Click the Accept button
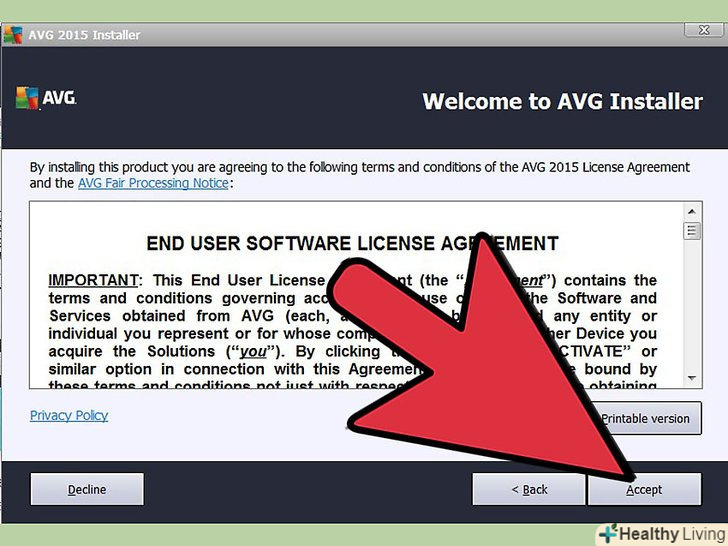The width and height of the screenshot is (728, 546). coord(644,489)
